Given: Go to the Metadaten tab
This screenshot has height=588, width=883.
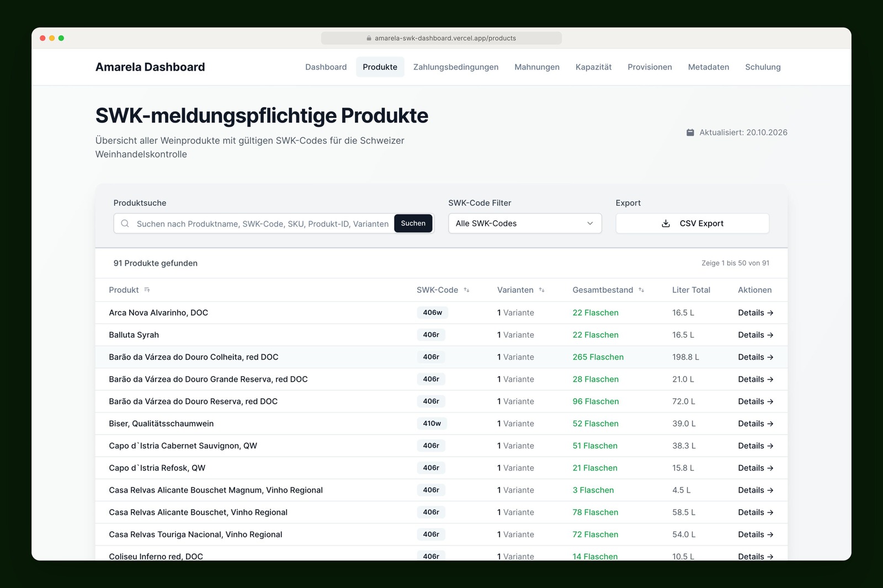Looking at the screenshot, I should click(x=709, y=67).
